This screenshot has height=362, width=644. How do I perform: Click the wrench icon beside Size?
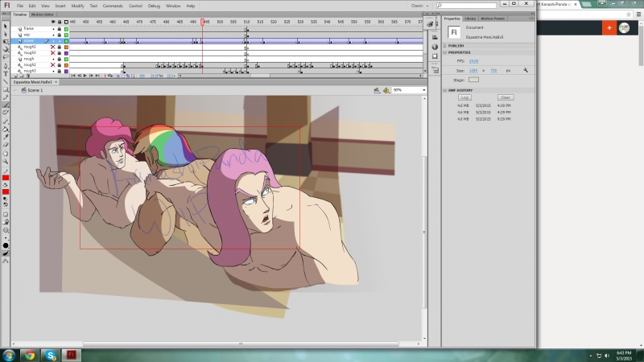525,71
